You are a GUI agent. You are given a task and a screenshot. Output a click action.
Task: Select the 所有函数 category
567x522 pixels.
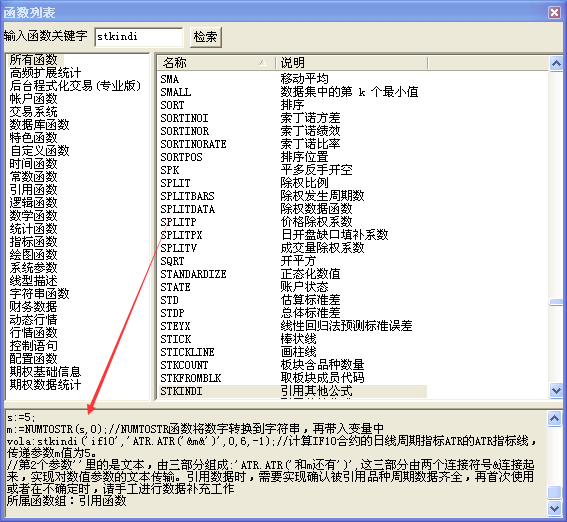pos(34,60)
